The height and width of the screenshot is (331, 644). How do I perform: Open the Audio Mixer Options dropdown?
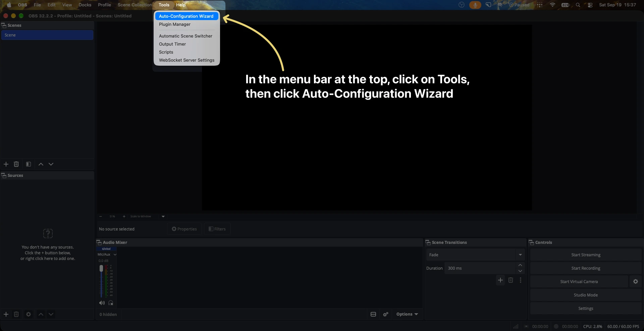pos(407,314)
